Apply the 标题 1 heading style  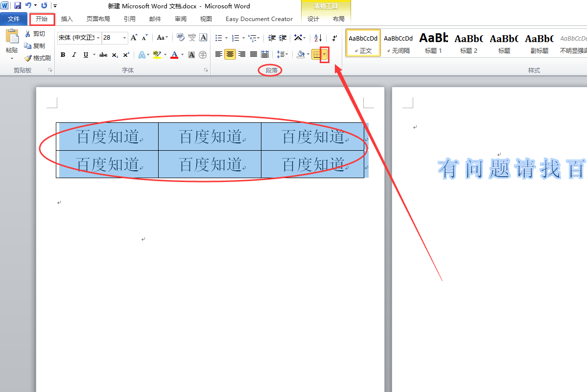pyautogui.click(x=433, y=43)
